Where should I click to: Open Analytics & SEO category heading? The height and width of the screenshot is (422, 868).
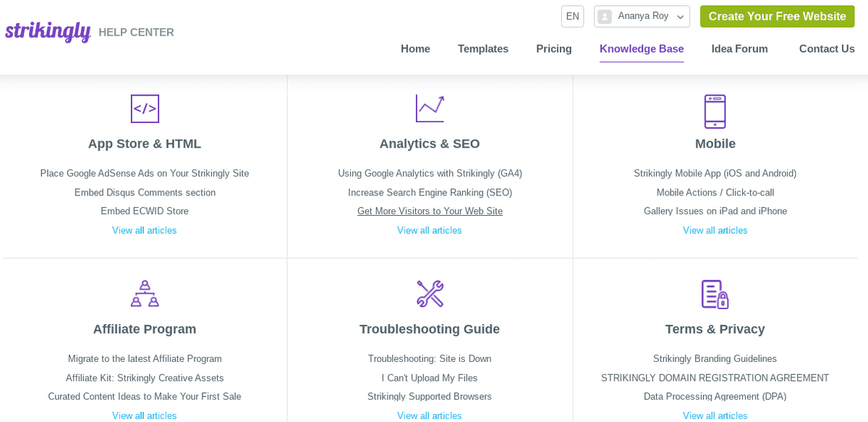pos(430,143)
